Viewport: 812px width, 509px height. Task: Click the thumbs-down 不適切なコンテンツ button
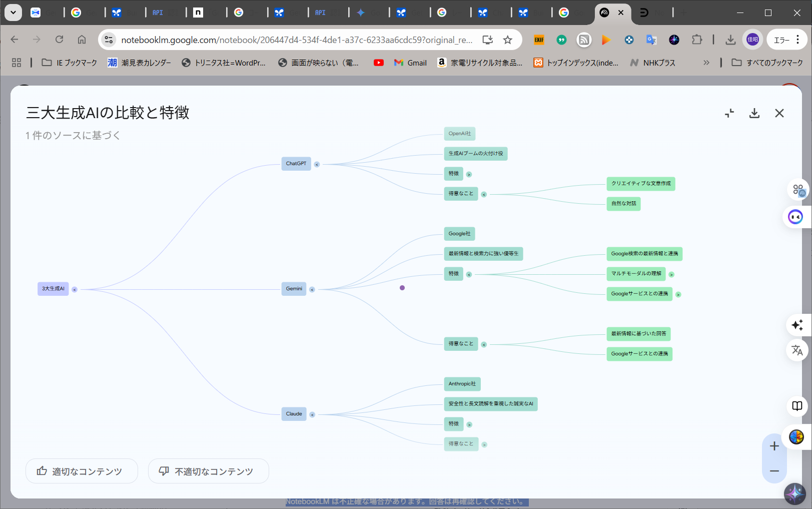tap(208, 471)
